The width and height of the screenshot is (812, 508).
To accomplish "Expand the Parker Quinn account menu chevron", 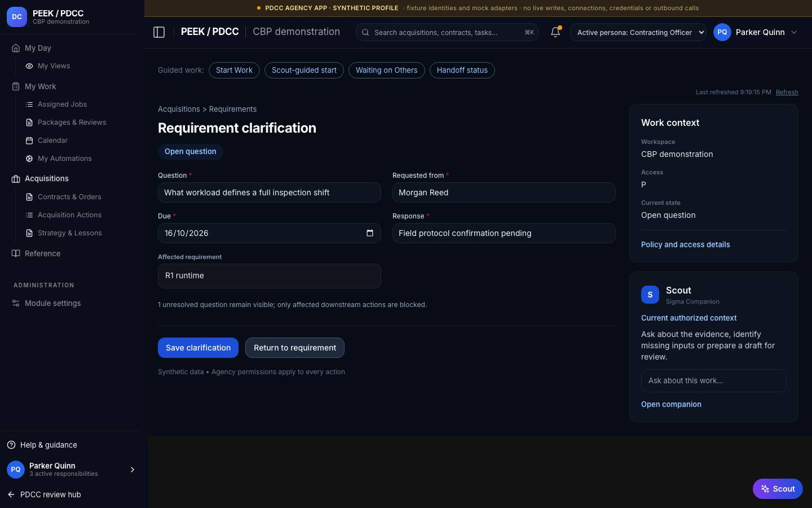I will pos(794,32).
